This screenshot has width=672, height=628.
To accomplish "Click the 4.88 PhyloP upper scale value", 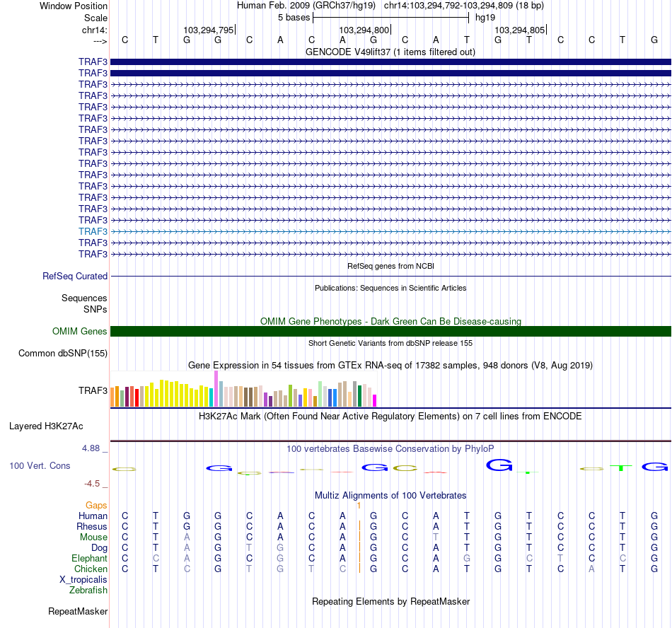I will [x=91, y=448].
